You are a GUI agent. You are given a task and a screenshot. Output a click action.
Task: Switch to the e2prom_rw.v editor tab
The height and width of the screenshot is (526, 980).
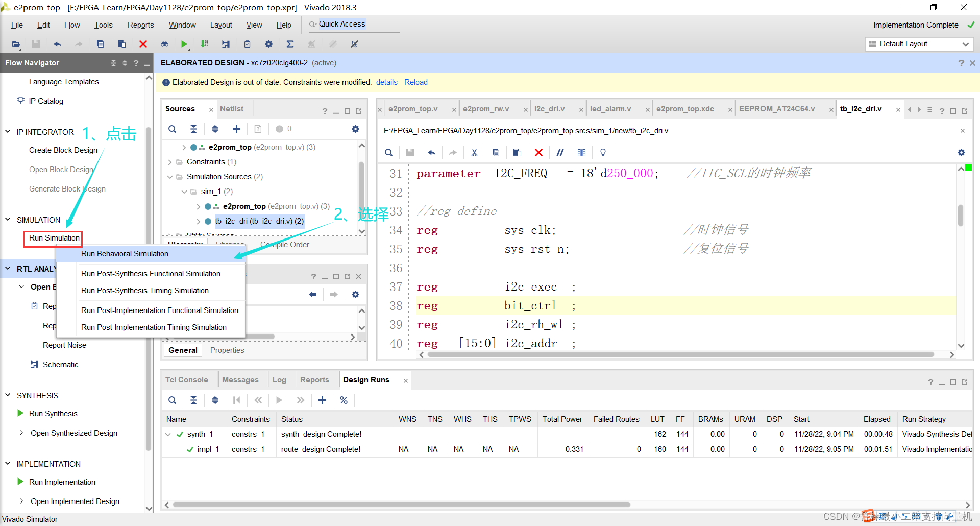(486, 109)
